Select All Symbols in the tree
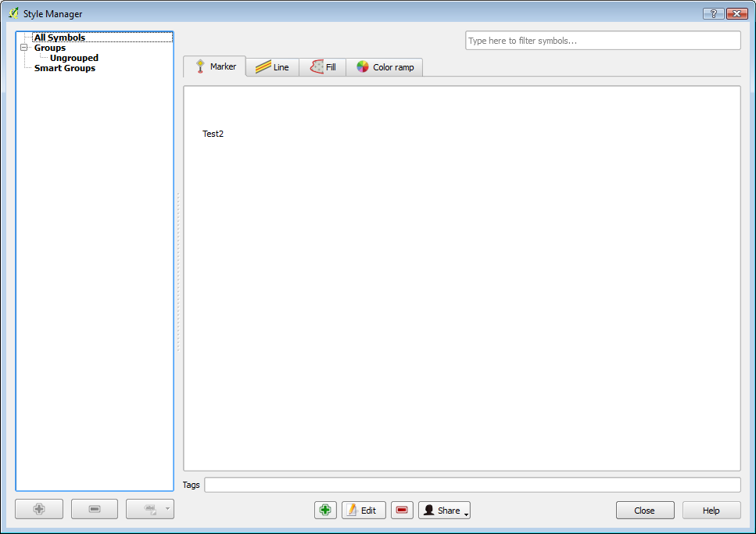The width and height of the screenshot is (756, 534). click(59, 38)
